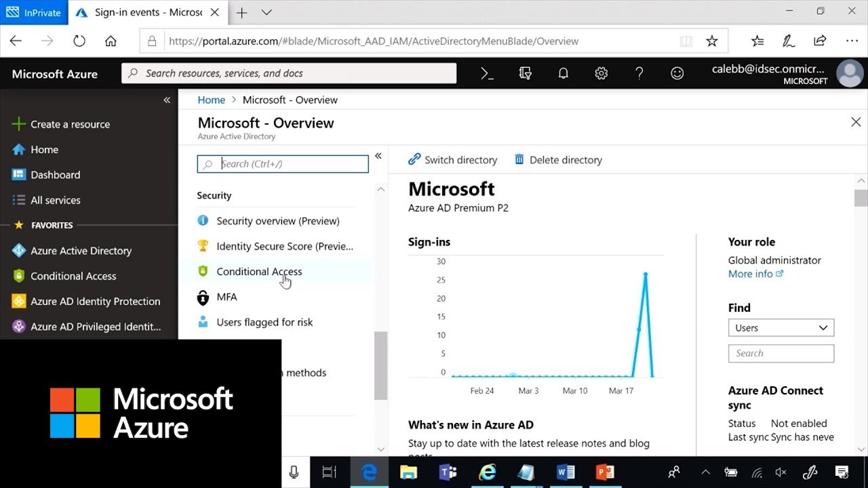The height and width of the screenshot is (488, 868).
Task: Open Identity Secure Score (Preview)
Action: tap(275, 246)
